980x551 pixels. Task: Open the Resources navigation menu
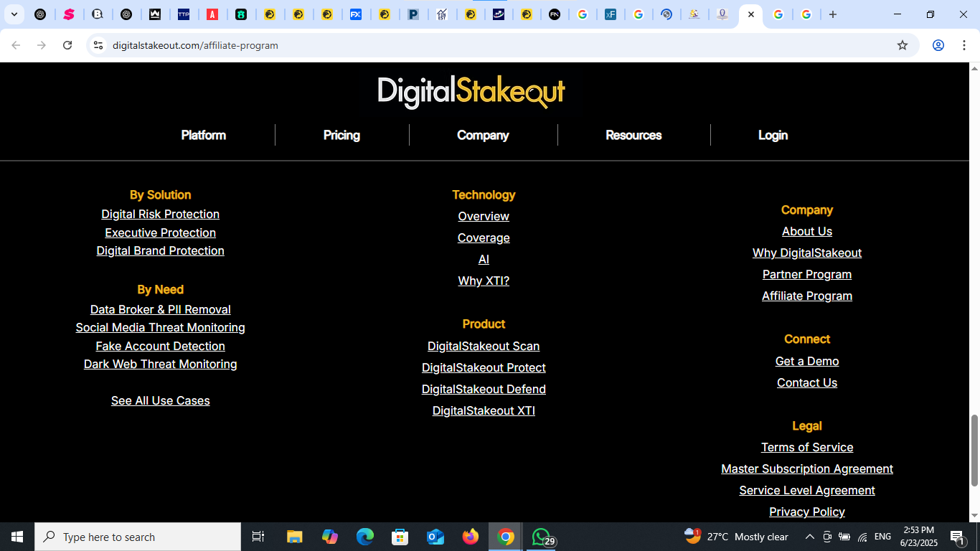[x=633, y=135]
